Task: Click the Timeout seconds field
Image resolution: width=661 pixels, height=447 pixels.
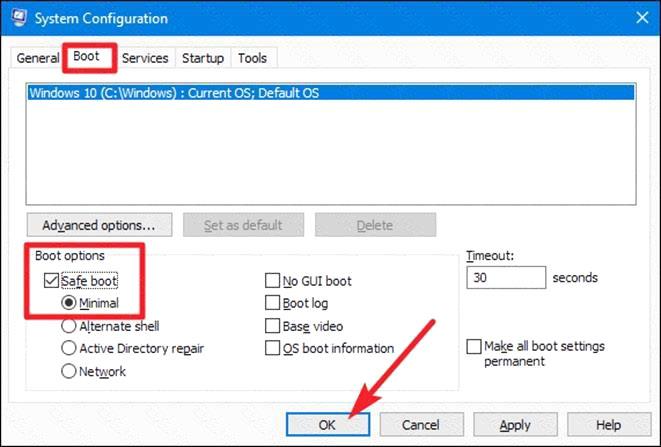Action: pos(506,277)
